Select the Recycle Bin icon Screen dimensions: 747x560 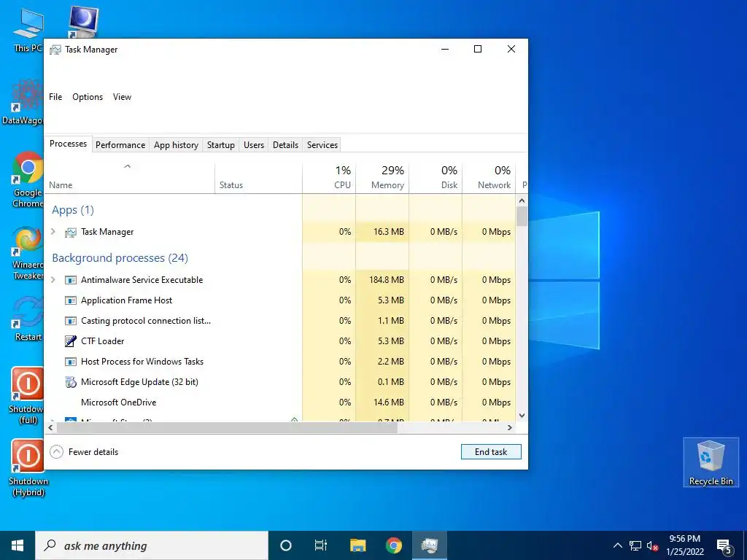[711, 462]
